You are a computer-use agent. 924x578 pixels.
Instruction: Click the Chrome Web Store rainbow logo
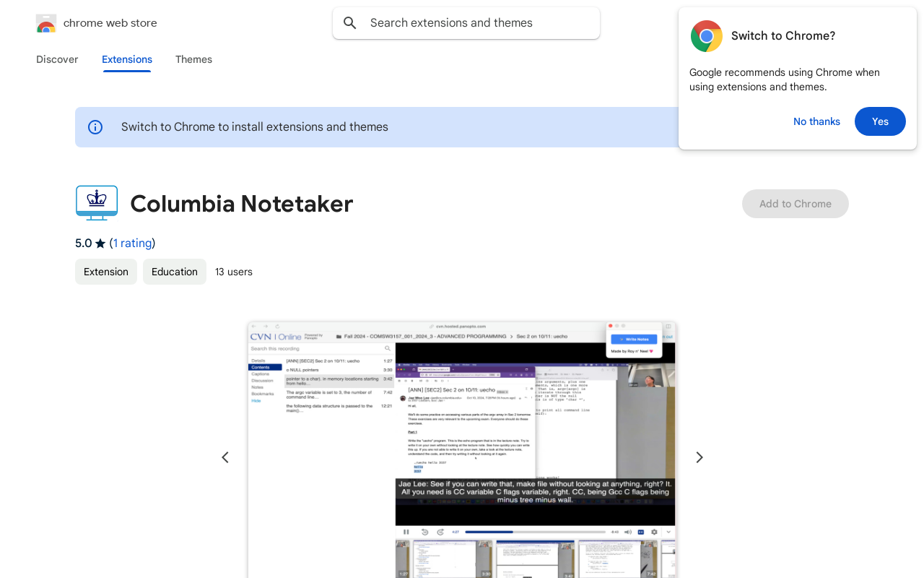(46, 23)
